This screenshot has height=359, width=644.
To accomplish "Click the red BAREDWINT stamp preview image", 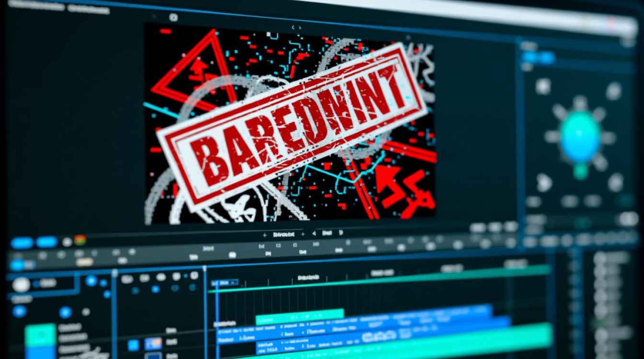I will pyautogui.click(x=290, y=123).
